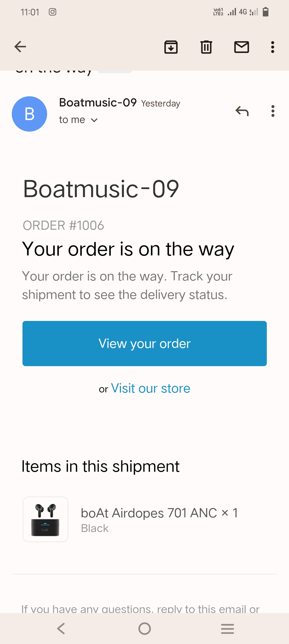
Task: Delete the email with trash icon
Action: 206,47
